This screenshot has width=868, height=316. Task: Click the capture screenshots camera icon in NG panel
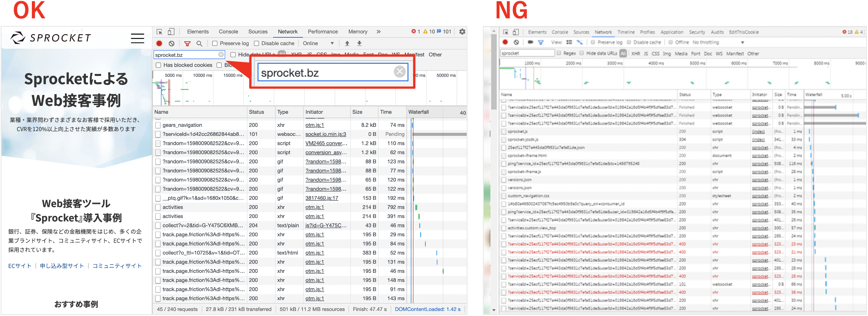click(530, 42)
